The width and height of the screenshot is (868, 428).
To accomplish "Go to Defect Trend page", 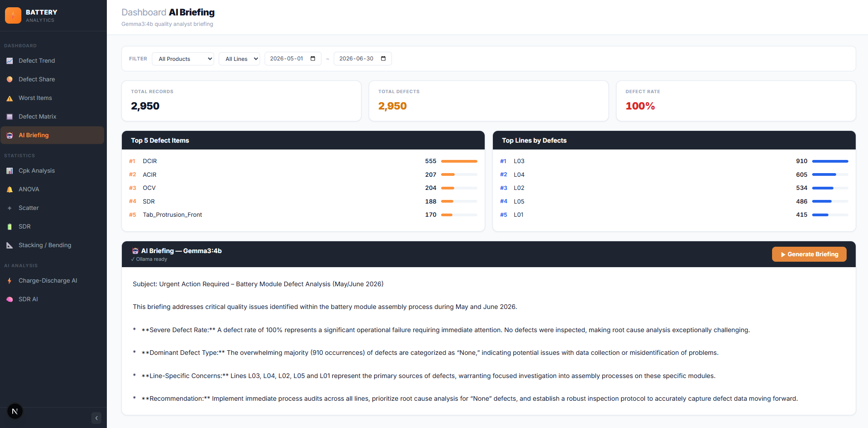I will (52, 61).
